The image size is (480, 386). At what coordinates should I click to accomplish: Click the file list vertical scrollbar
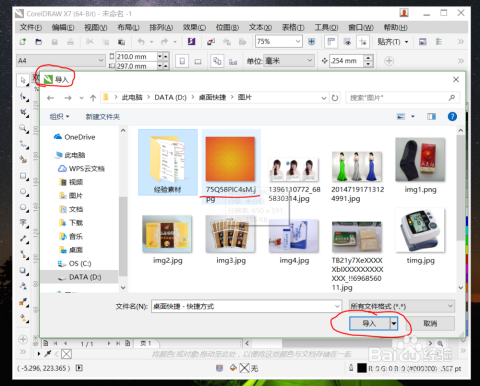click(x=461, y=187)
